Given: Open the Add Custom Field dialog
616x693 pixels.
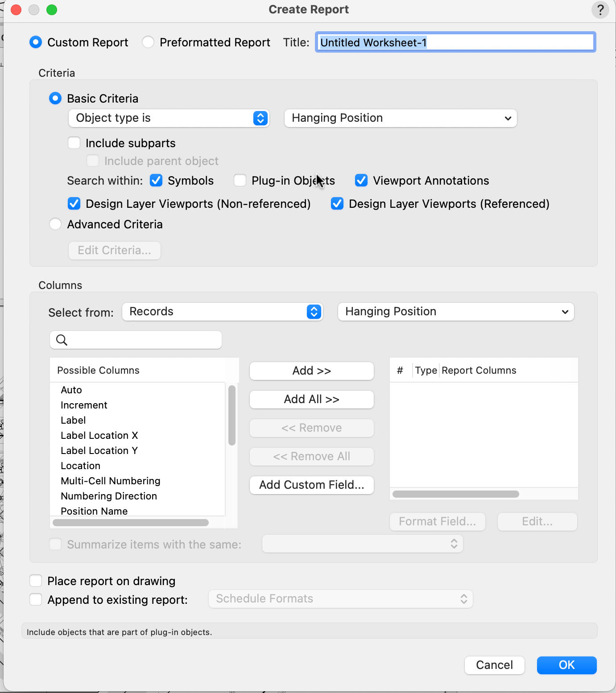Looking at the screenshot, I should tap(311, 485).
